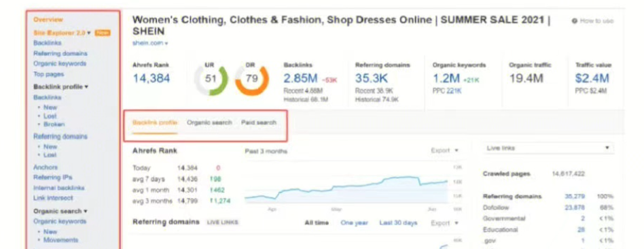This screenshot has height=249, width=644.
Task: Click the How to use help icon
Action: point(574,20)
